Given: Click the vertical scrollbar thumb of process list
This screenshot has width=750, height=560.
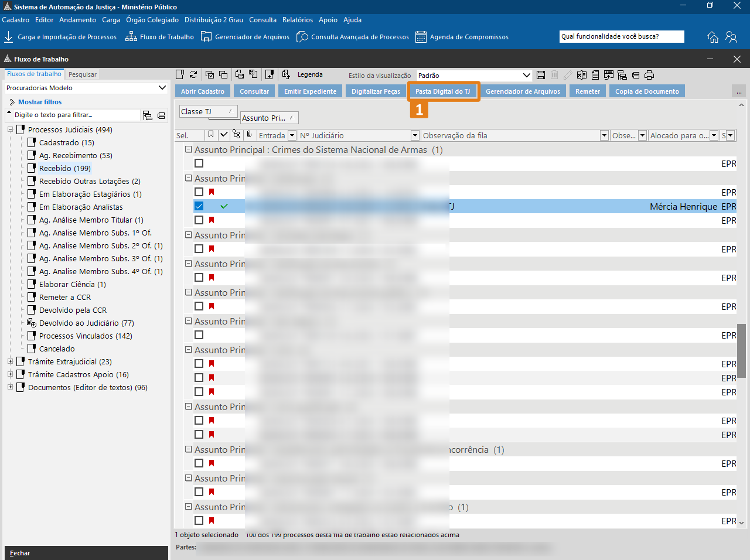Looking at the screenshot, I should point(742,350).
